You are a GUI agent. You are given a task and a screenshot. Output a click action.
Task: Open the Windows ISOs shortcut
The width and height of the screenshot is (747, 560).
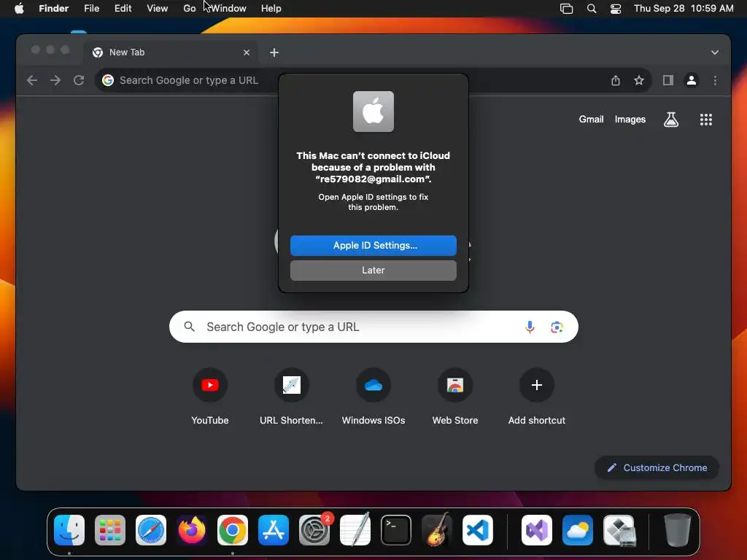coord(373,396)
